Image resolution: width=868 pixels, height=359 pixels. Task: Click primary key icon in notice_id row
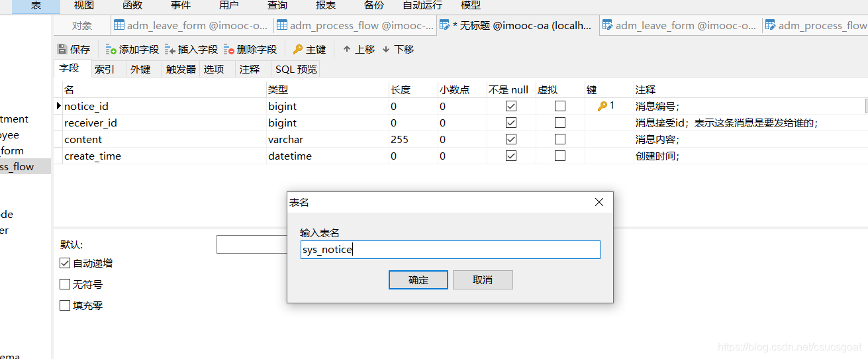coord(603,106)
